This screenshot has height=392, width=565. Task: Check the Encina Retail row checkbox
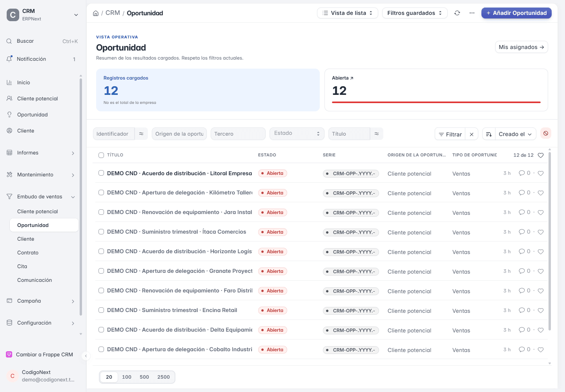[101, 310]
